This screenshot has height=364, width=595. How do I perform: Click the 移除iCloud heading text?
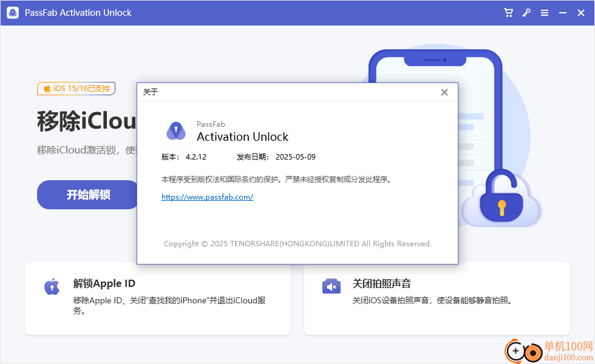click(86, 121)
